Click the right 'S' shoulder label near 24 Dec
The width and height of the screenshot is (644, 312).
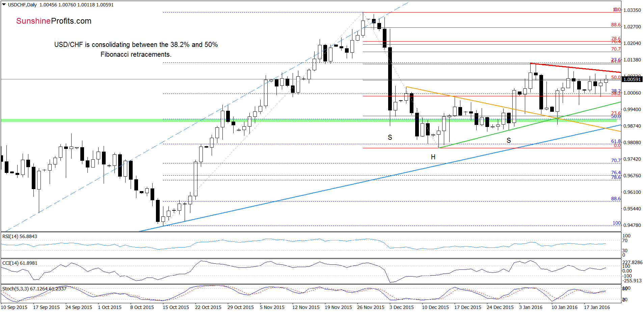tap(509, 140)
